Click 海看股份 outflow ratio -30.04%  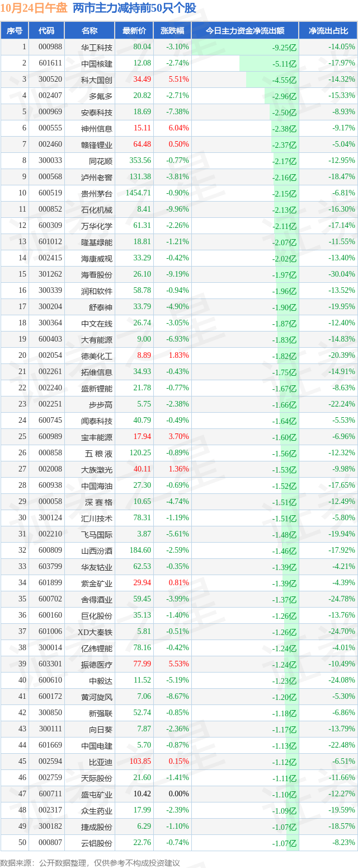(342, 274)
